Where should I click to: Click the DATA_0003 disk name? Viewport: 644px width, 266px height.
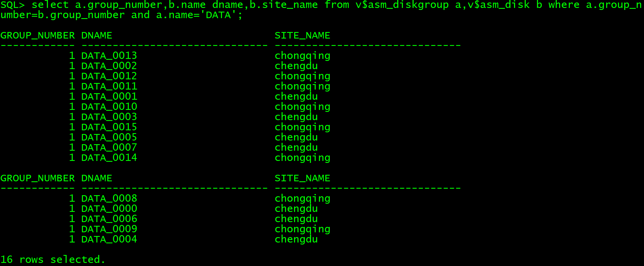(x=109, y=117)
